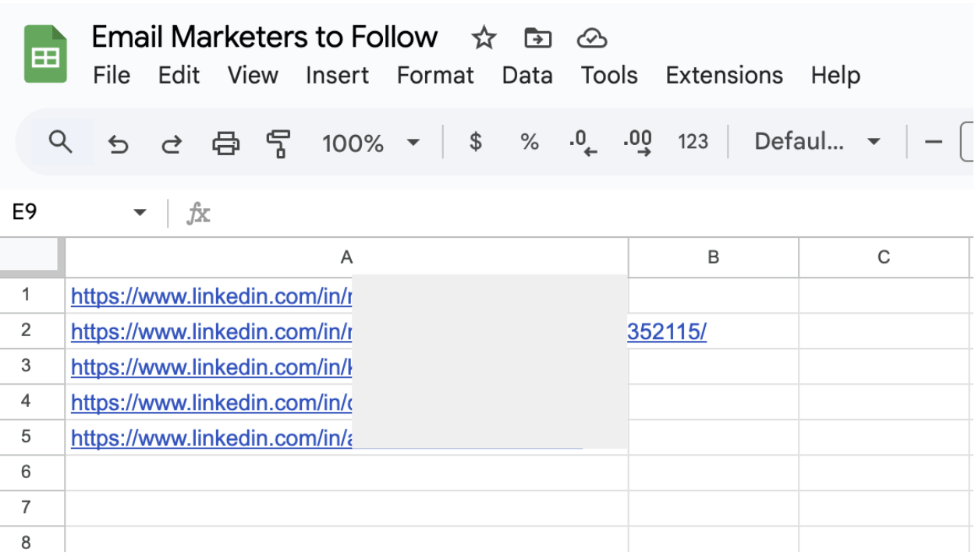975x560 pixels.
Task: Open the View menu
Action: tap(253, 76)
